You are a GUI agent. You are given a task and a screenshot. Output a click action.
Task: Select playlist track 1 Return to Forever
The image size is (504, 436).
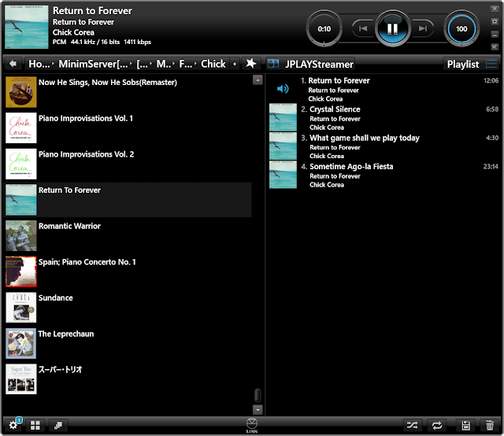[384, 89]
